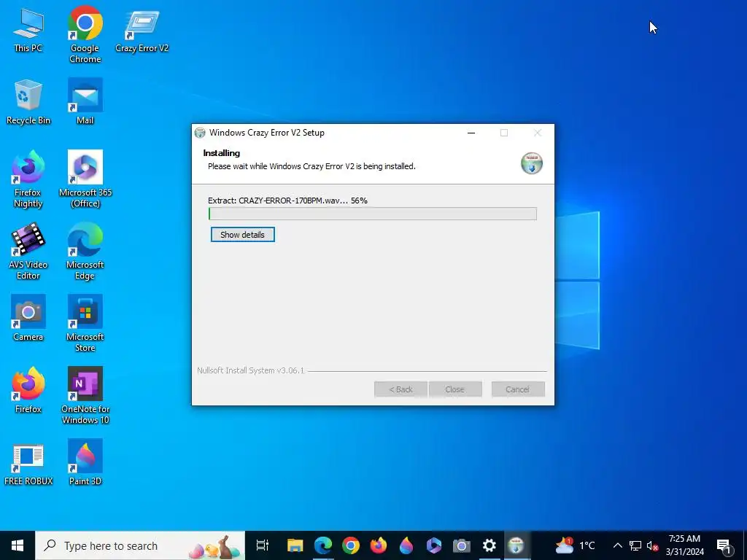
Task: Open Microsoft 365 taskbar icon
Action: coord(434,545)
